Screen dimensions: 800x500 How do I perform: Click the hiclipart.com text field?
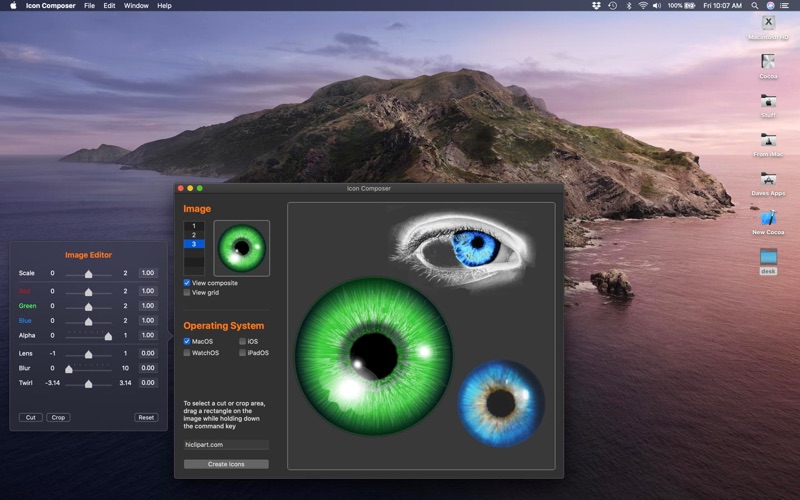point(226,445)
